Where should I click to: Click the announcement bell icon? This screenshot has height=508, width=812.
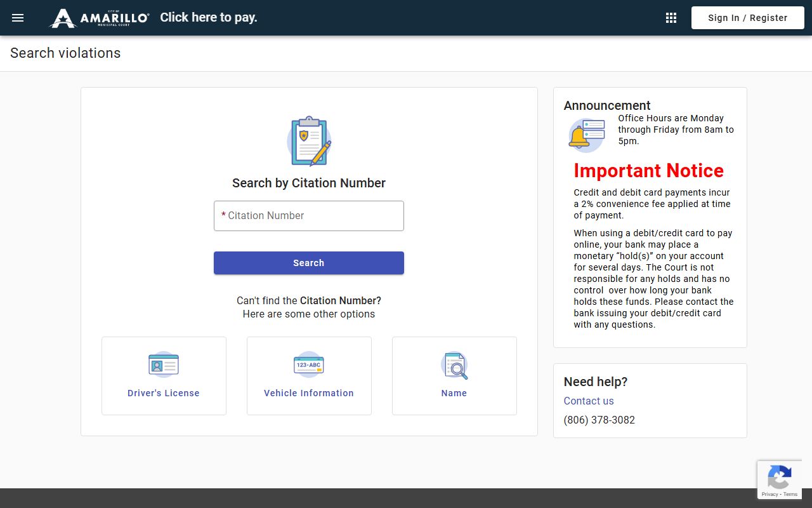point(586,135)
